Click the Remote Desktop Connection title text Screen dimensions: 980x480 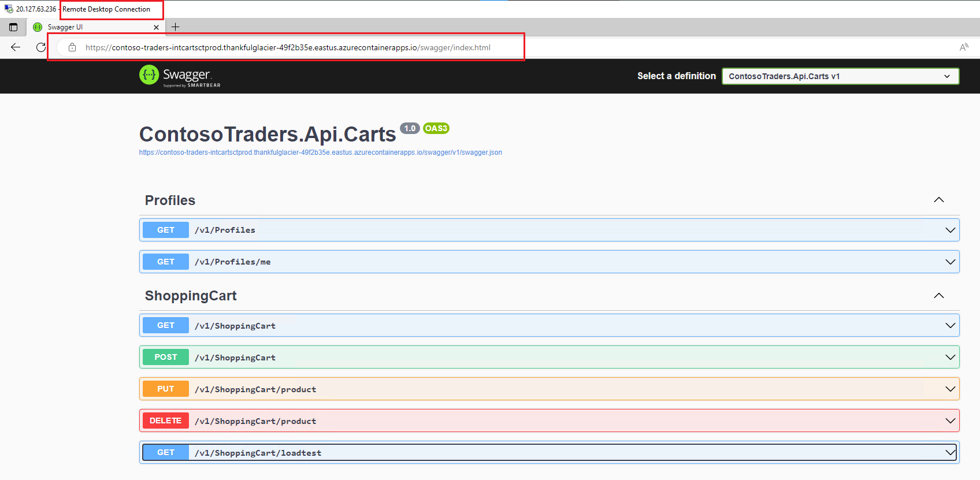point(106,9)
